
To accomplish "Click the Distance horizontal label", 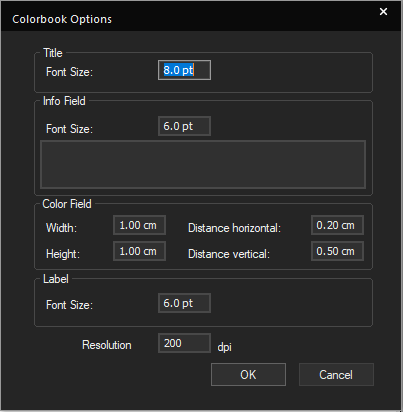I will [x=235, y=228].
